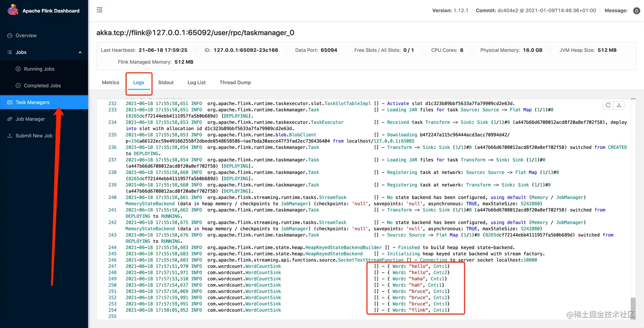
Task: Click the Task Managers sidebar icon
Action: [x=10, y=103]
